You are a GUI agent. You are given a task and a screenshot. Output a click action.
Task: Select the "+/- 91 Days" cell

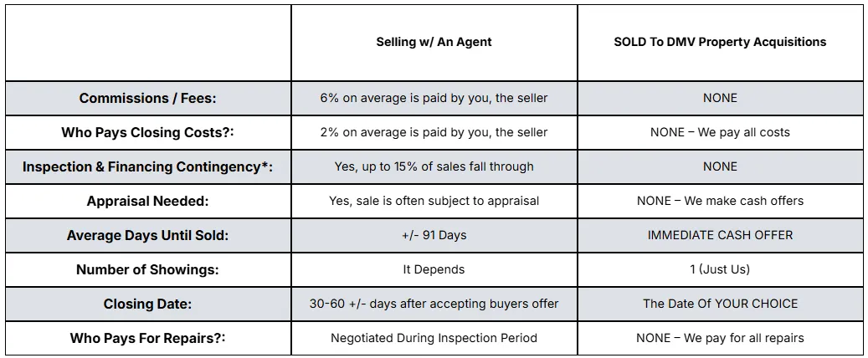[434, 235]
